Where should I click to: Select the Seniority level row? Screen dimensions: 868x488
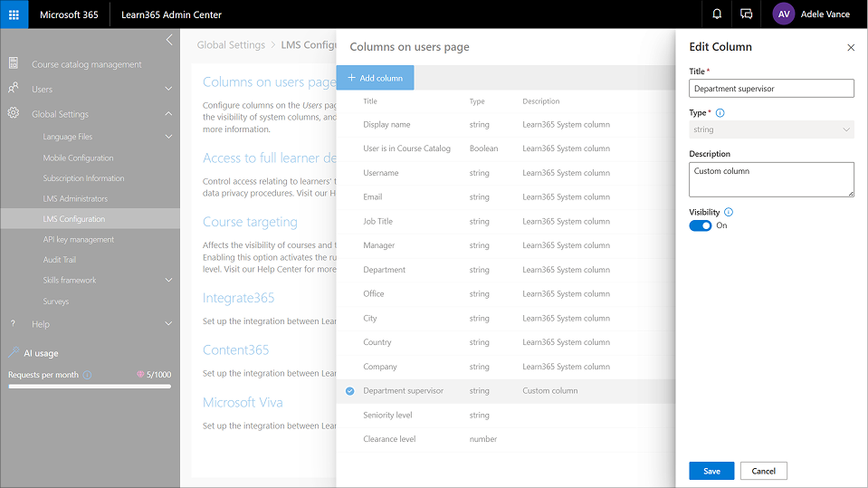coord(505,416)
